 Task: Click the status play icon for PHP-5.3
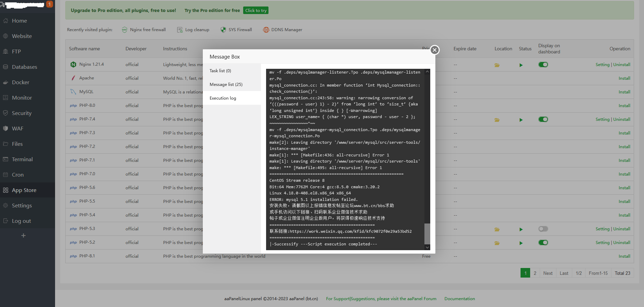[521, 229]
